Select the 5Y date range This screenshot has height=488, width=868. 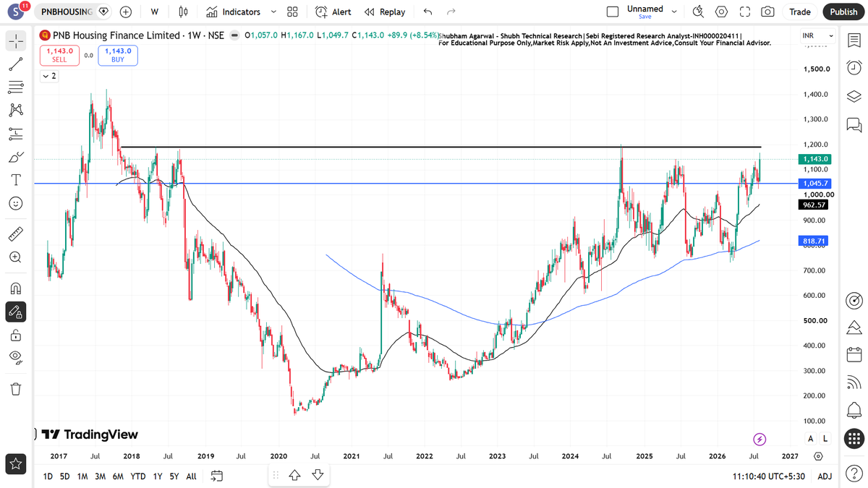pos(174,476)
